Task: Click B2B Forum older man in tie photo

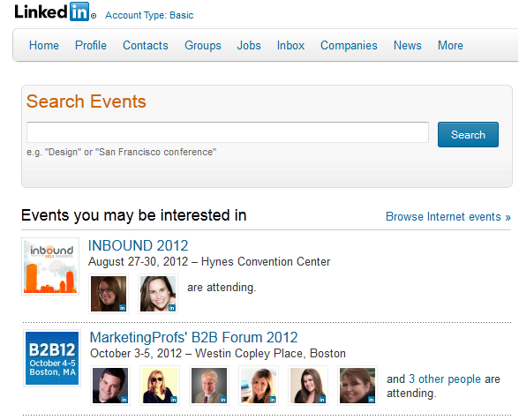Action: tap(209, 386)
